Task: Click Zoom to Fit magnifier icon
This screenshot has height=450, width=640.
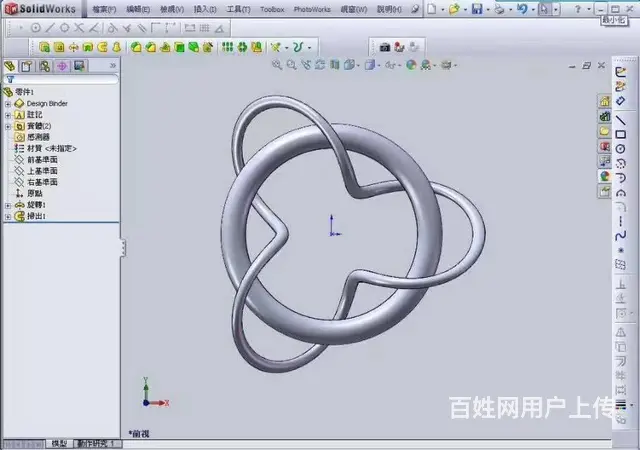Action: [277, 65]
